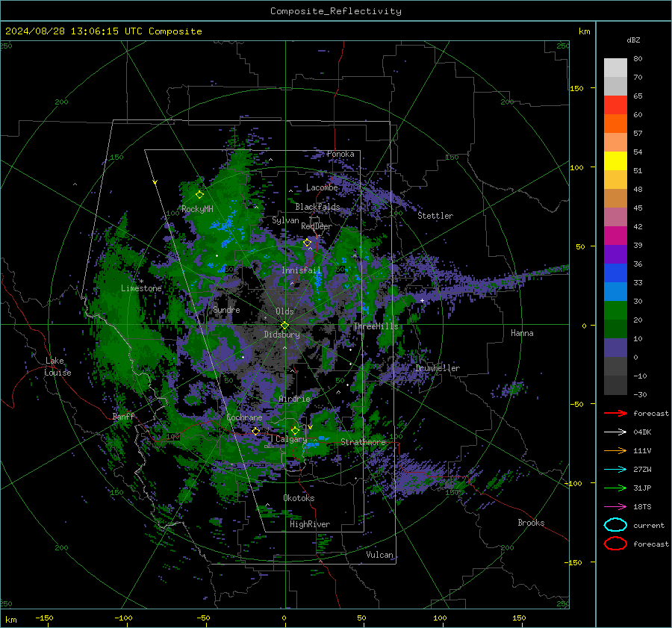Click the yellow diamond marker above RockyMH
The height and width of the screenshot is (628, 672).
coord(199,195)
